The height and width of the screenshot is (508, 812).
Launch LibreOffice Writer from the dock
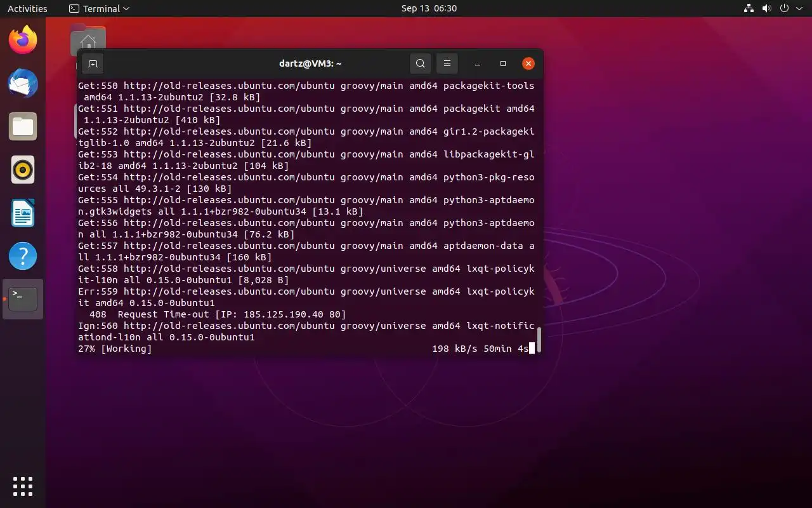coord(23,213)
